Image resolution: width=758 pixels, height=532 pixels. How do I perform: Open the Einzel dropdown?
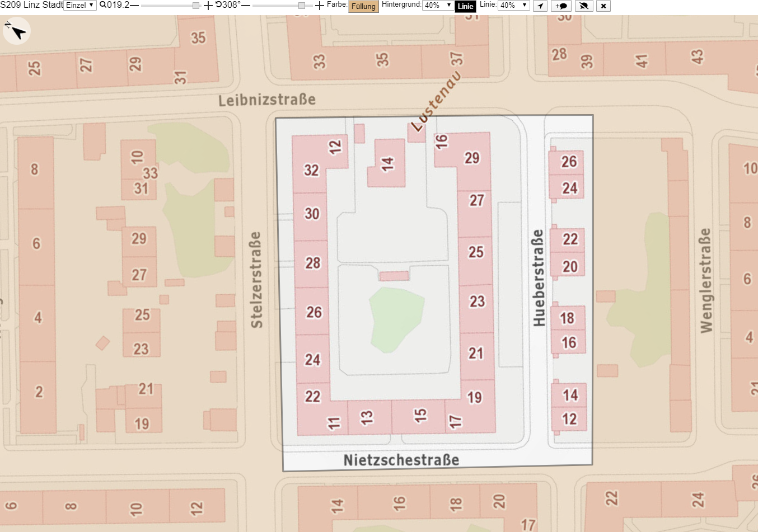(80, 5)
